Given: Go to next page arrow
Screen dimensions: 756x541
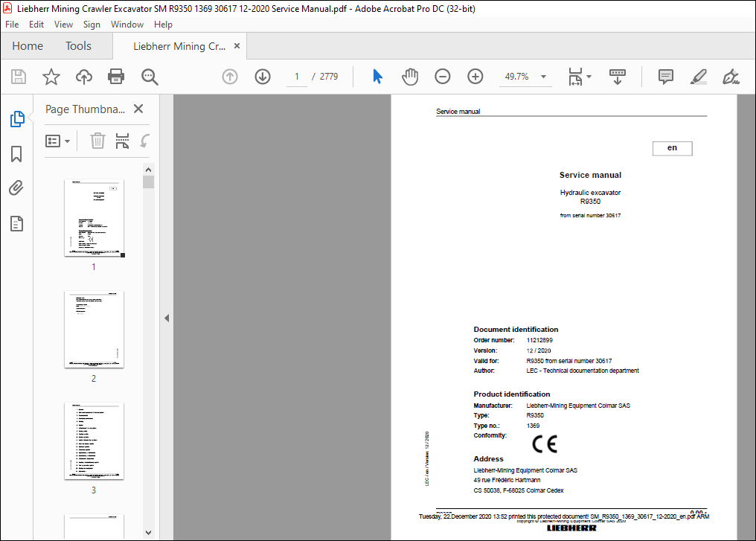Looking at the screenshot, I should coord(263,77).
